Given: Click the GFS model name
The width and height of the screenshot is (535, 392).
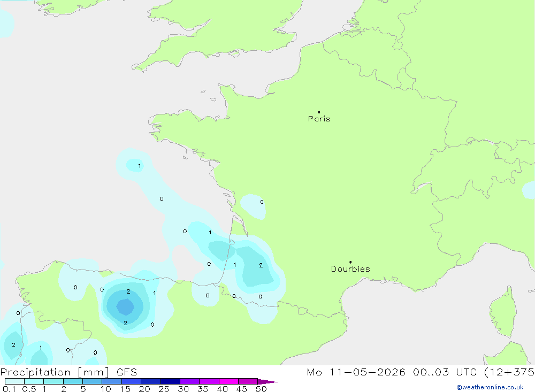Looking at the screenshot, I should [x=127, y=372].
